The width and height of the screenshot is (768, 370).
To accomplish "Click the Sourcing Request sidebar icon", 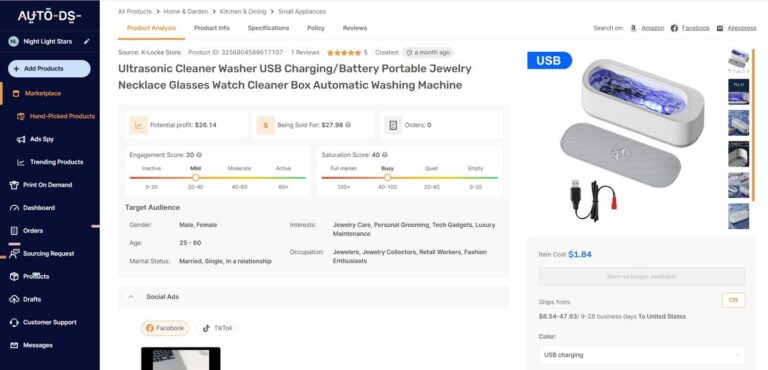I will tap(14, 253).
